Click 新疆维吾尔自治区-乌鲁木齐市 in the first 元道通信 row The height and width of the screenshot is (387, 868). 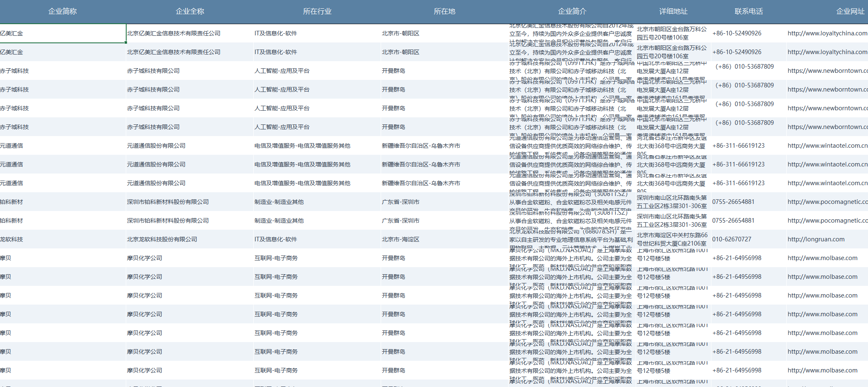point(444,146)
